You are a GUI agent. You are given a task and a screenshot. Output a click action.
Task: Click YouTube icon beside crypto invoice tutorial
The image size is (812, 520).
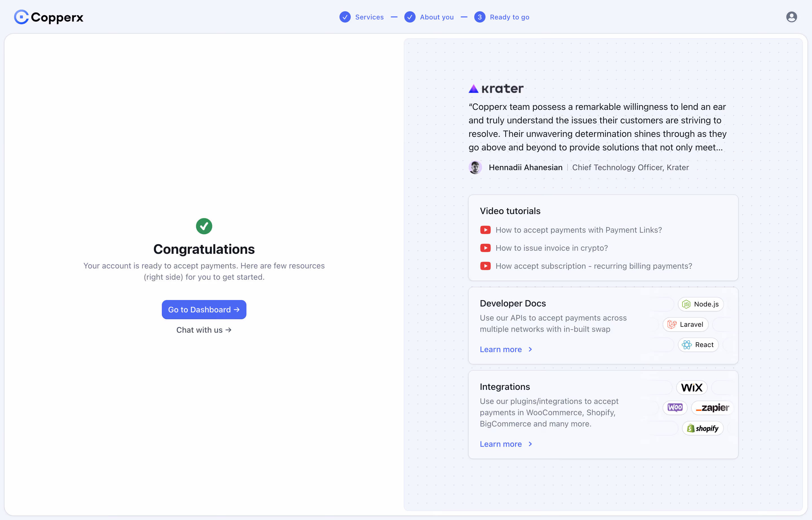(x=486, y=248)
